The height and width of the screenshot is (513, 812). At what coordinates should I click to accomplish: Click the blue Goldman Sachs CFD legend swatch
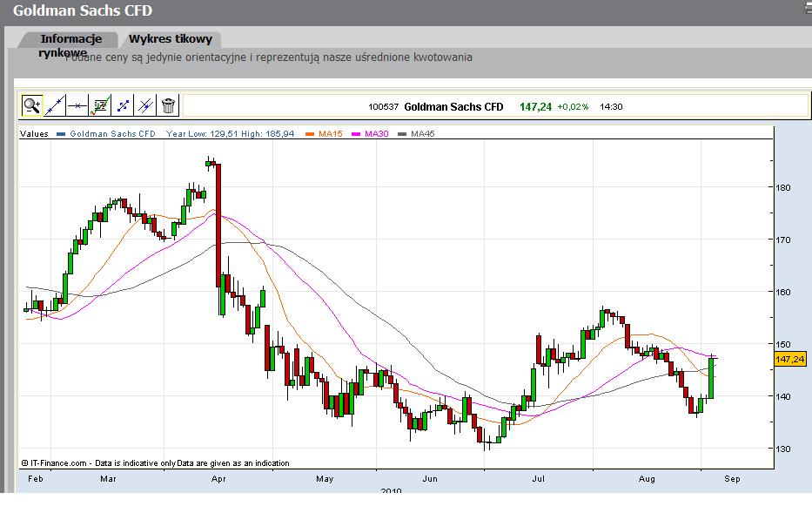[61, 134]
